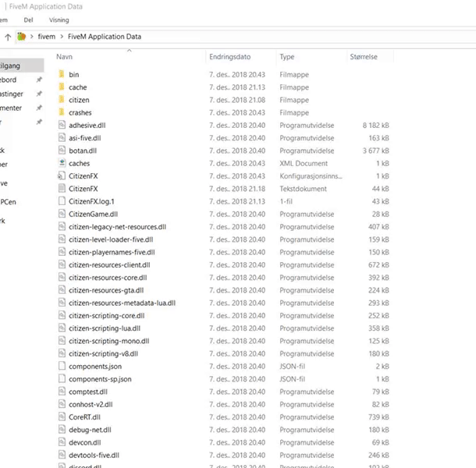
Task: Click the asi-five.dll file icon
Action: [x=62, y=137]
